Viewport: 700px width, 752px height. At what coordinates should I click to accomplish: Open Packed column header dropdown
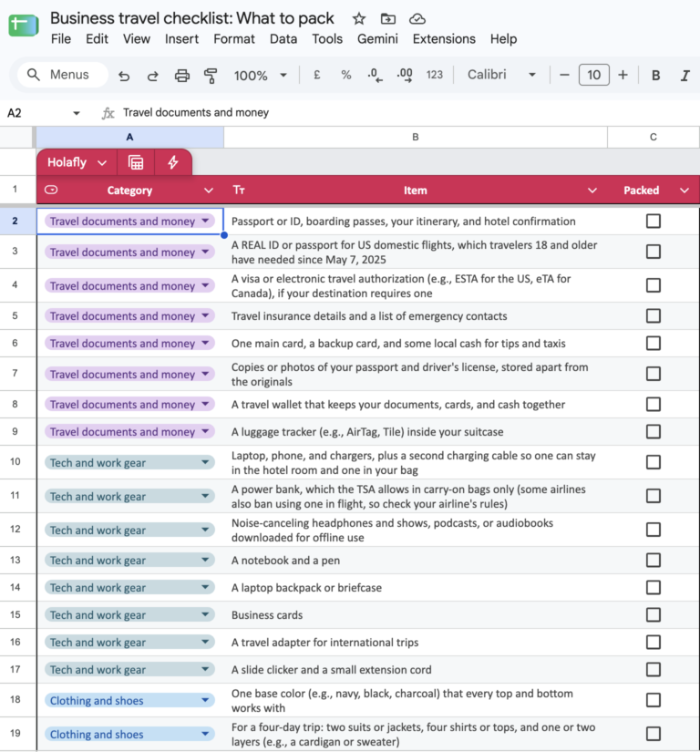click(685, 191)
